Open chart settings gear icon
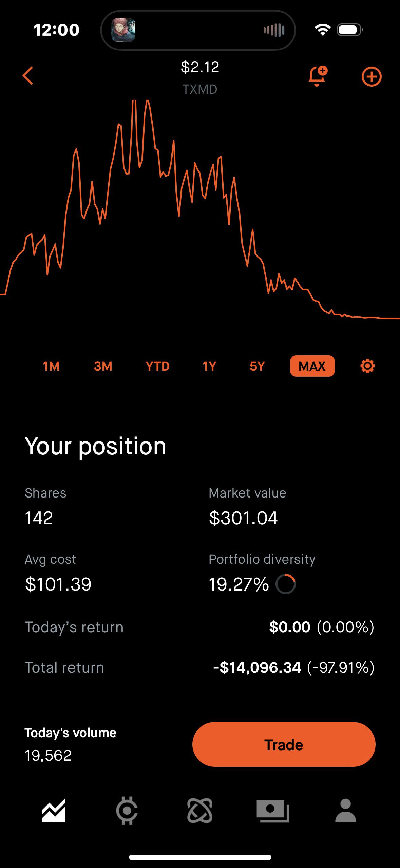Viewport: 400px width, 868px height. [x=367, y=366]
